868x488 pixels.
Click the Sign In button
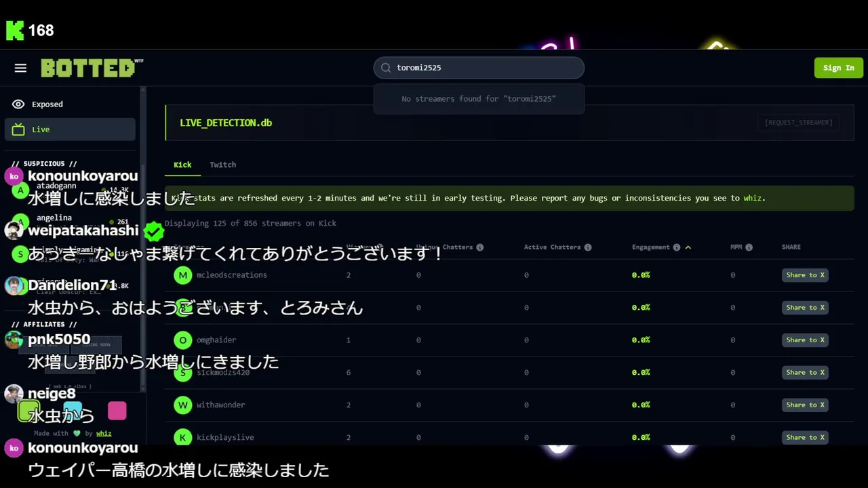(x=839, y=68)
